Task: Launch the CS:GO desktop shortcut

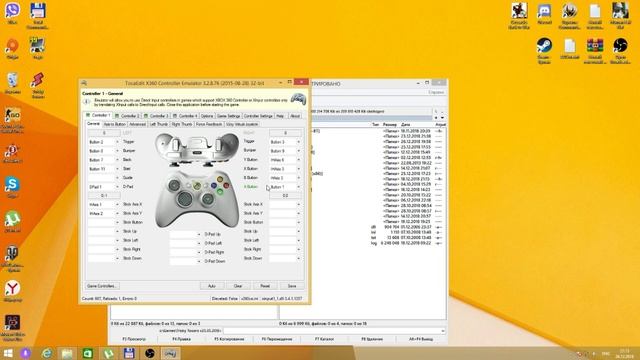Action: coord(12,116)
